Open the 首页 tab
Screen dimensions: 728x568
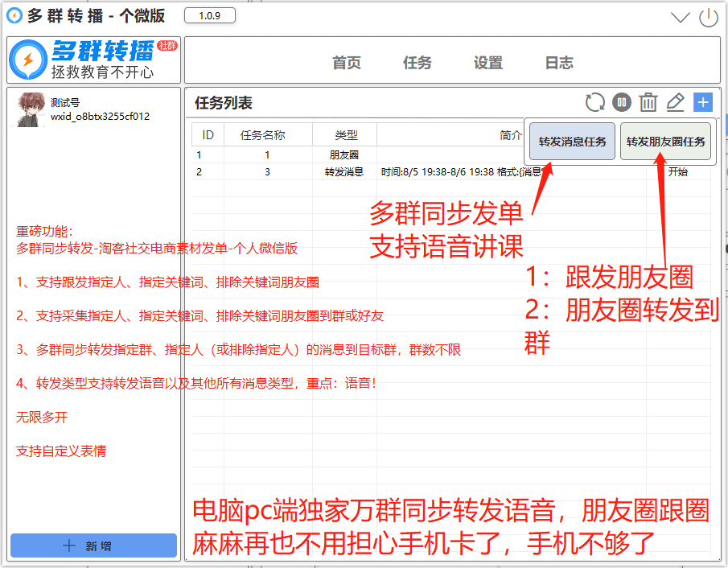point(347,63)
